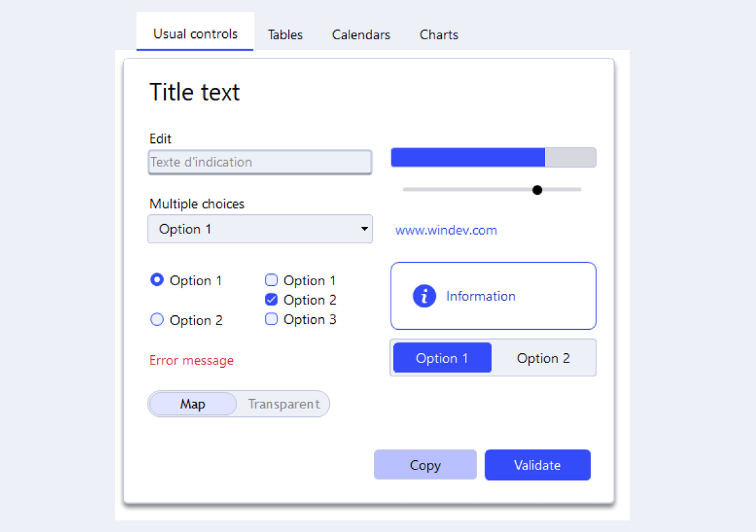The width and height of the screenshot is (756, 532).
Task: Choose Option 2 in the segmented button
Action: [543, 358]
